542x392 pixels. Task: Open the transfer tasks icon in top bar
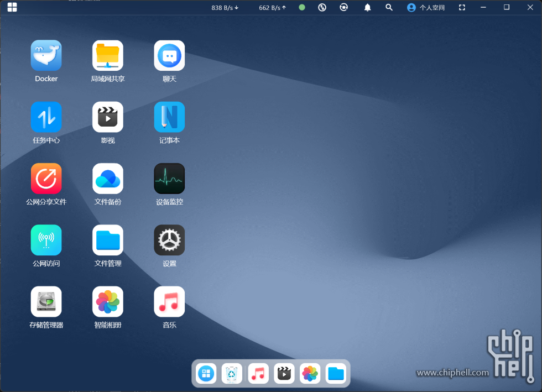(x=322, y=7)
